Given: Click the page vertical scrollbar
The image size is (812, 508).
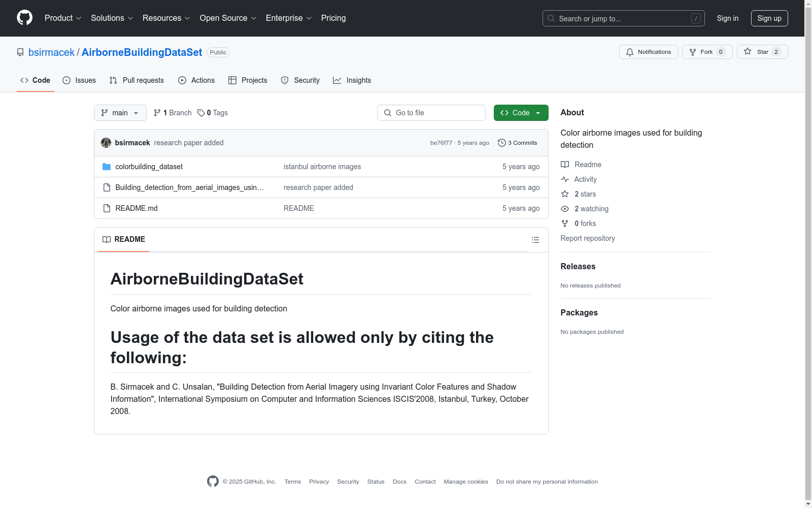Looking at the screenshot, I should [x=808, y=254].
